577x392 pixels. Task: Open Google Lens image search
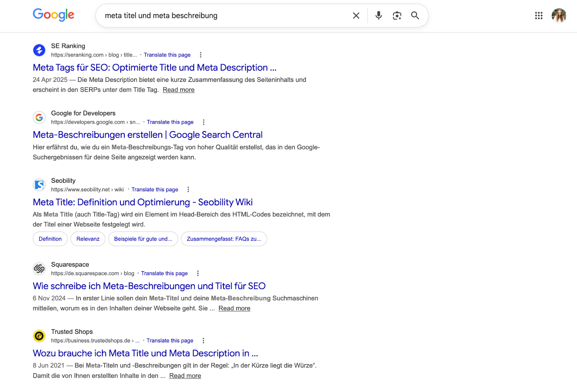pyautogui.click(x=397, y=15)
